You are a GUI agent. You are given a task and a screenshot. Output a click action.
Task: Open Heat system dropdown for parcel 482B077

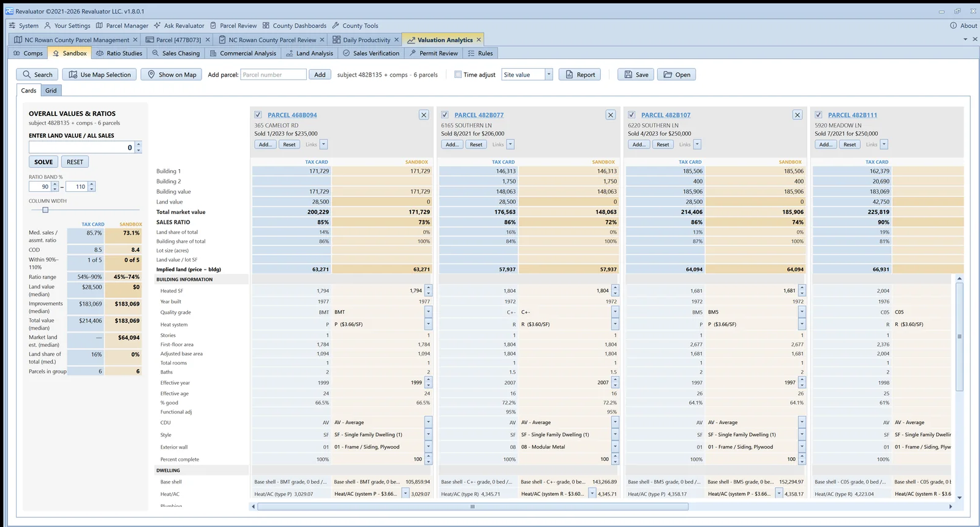(615, 324)
